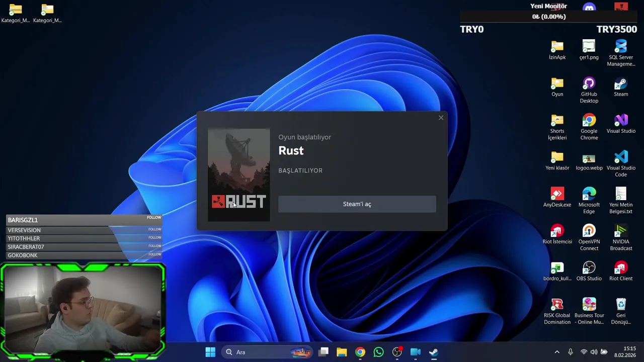This screenshot has height=362, width=644.
Task: Select the Shorts İçerikleri folder
Action: click(x=557, y=127)
